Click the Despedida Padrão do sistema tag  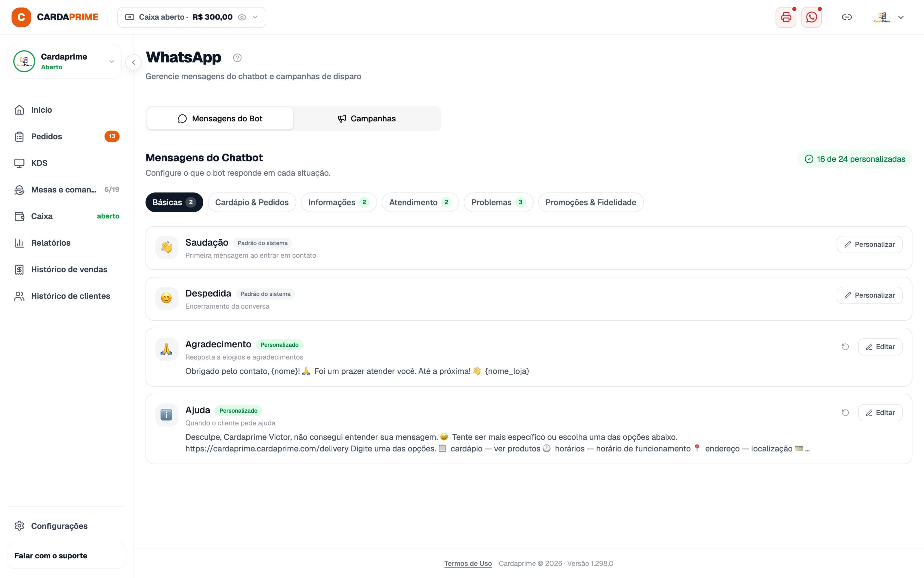(x=265, y=294)
